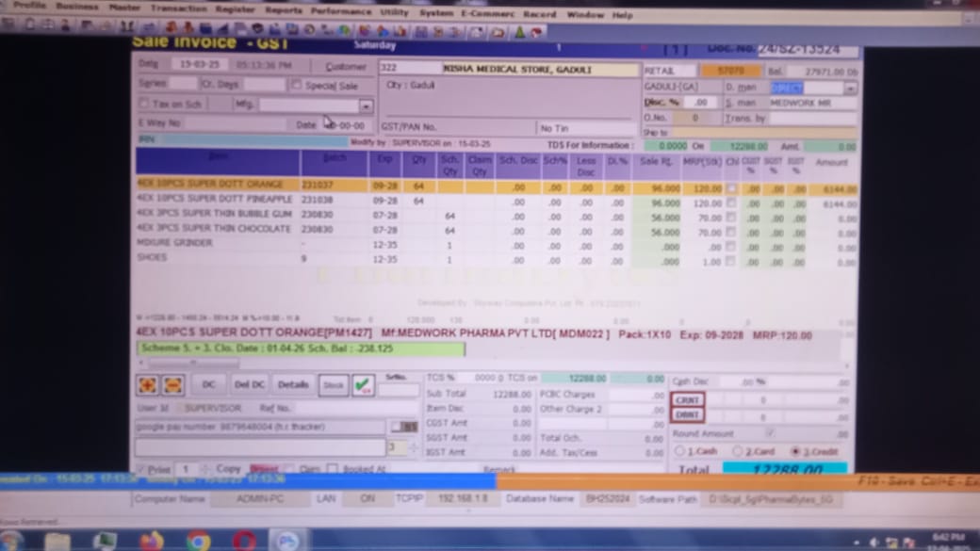Open the Transaction menu
The height and width of the screenshot is (551, 980).
pyautogui.click(x=178, y=8)
